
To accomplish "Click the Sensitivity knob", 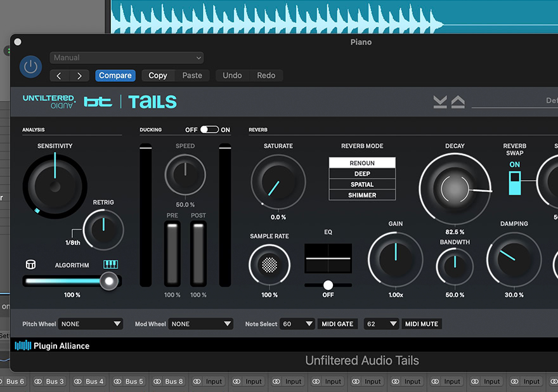I will 55,186.
